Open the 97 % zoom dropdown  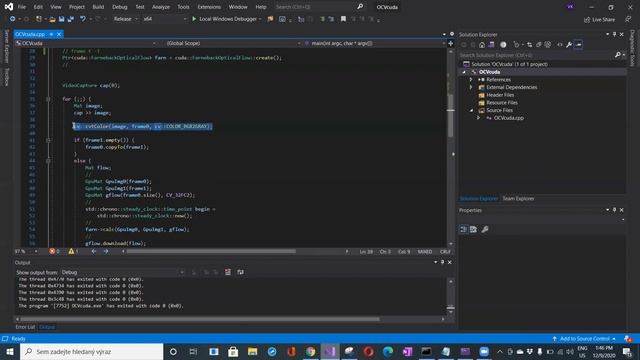point(26,251)
